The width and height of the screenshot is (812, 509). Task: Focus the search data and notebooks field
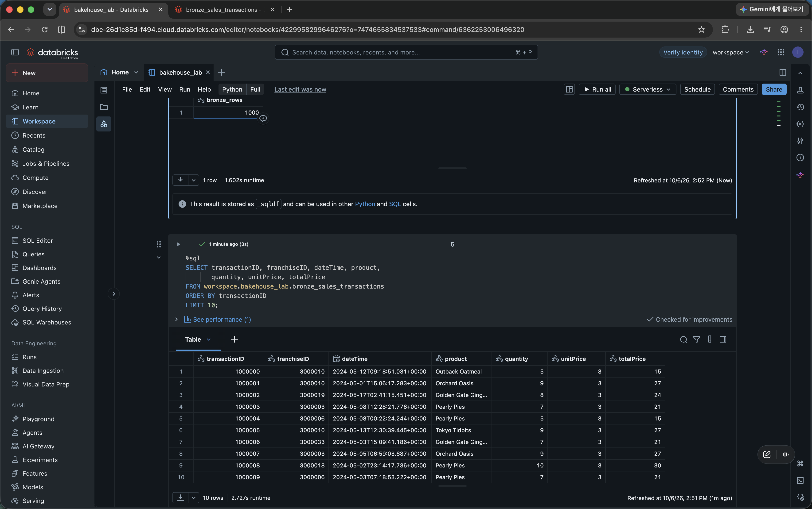click(406, 52)
